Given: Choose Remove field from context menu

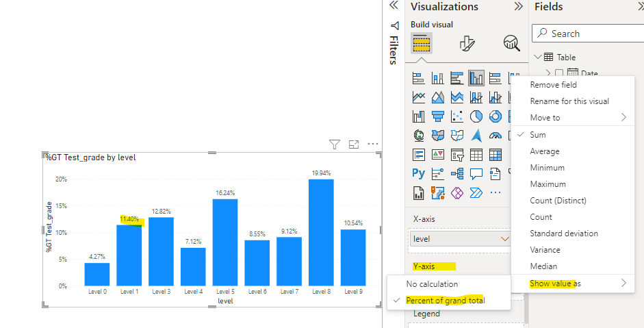Looking at the screenshot, I should 572,85.
